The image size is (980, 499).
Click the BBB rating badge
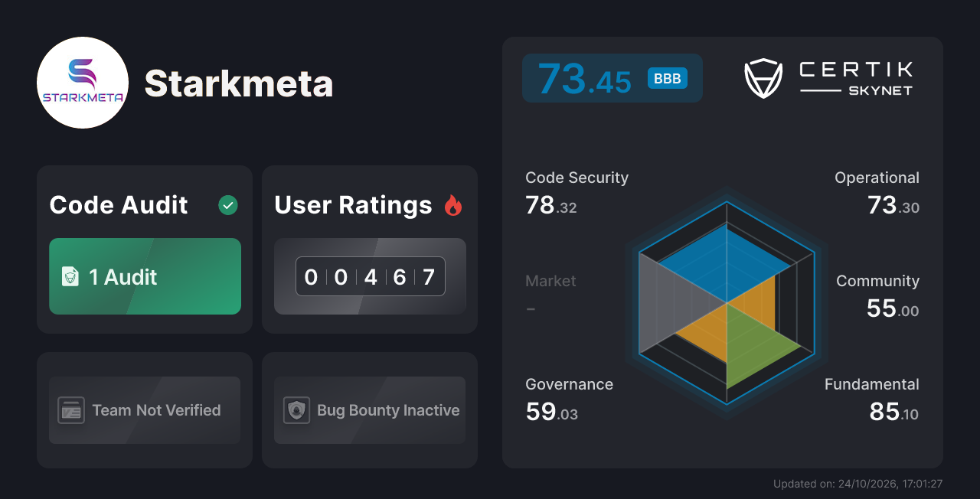(x=668, y=78)
